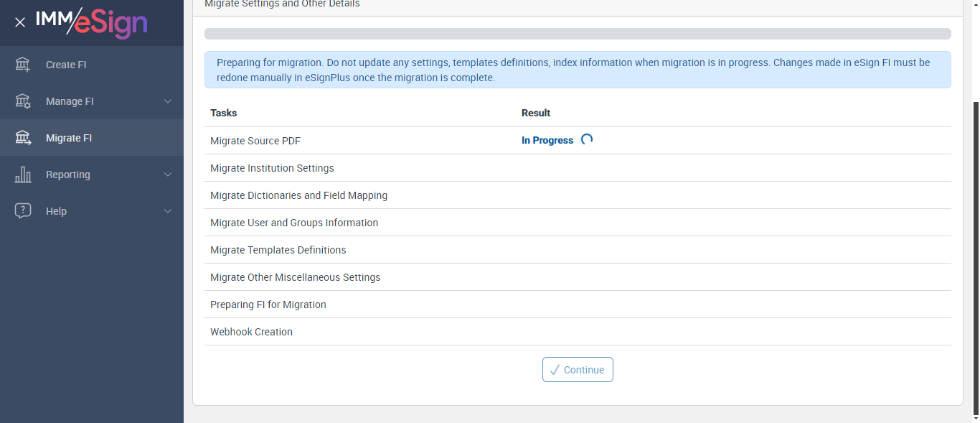Select the Migrate FI menu item
This screenshot has height=423, width=980.
(x=69, y=138)
